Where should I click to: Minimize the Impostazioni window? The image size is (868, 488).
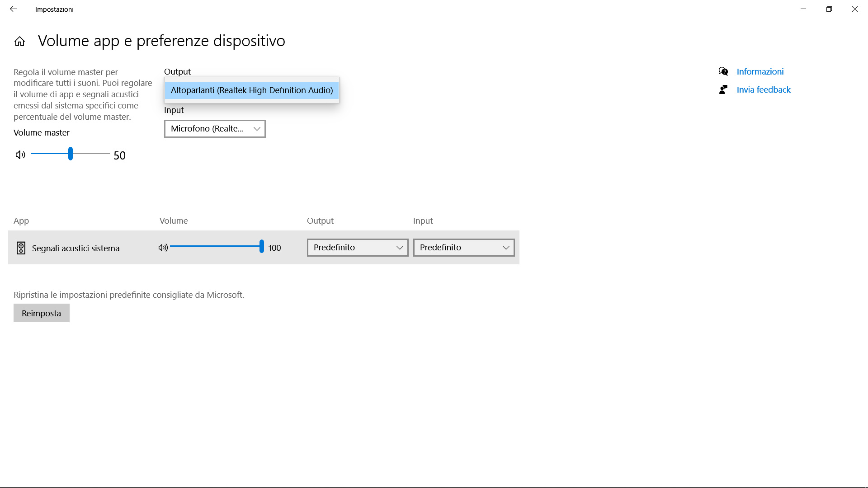click(x=803, y=9)
